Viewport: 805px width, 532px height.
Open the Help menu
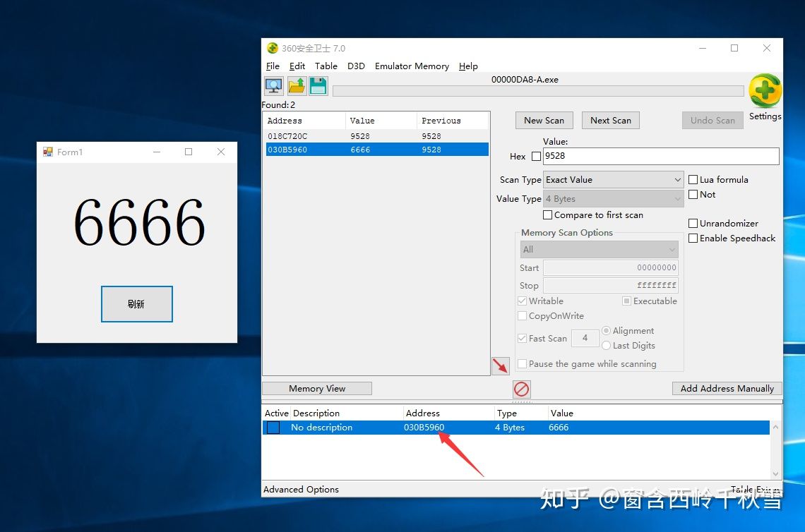point(468,66)
